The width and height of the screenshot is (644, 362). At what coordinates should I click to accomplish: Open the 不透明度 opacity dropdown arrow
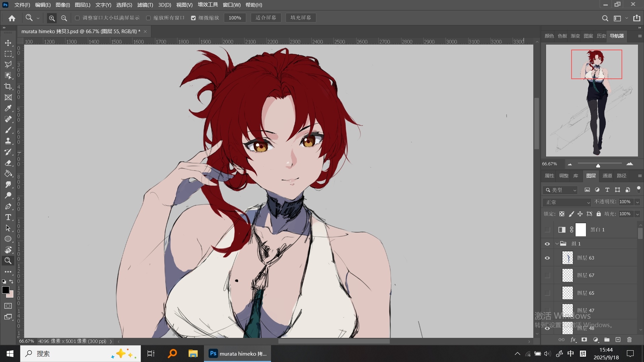click(x=637, y=202)
